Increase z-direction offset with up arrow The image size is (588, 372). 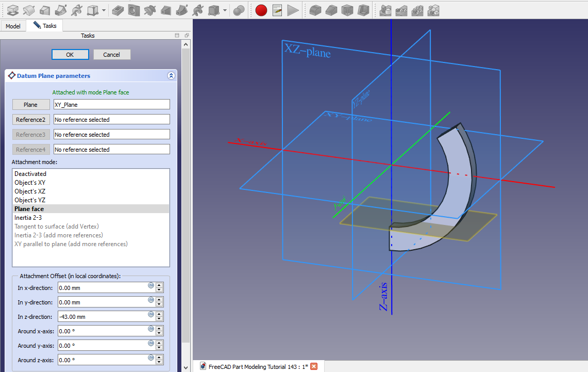(159, 314)
